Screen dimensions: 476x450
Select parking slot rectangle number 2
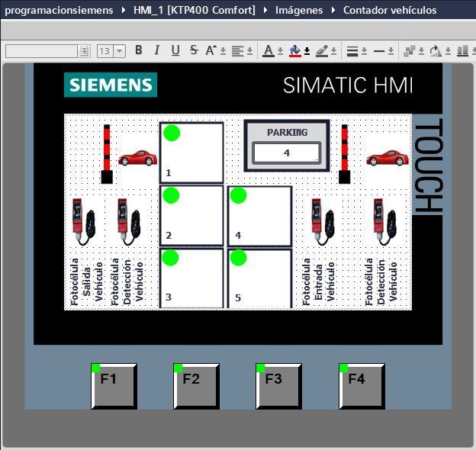pos(191,215)
